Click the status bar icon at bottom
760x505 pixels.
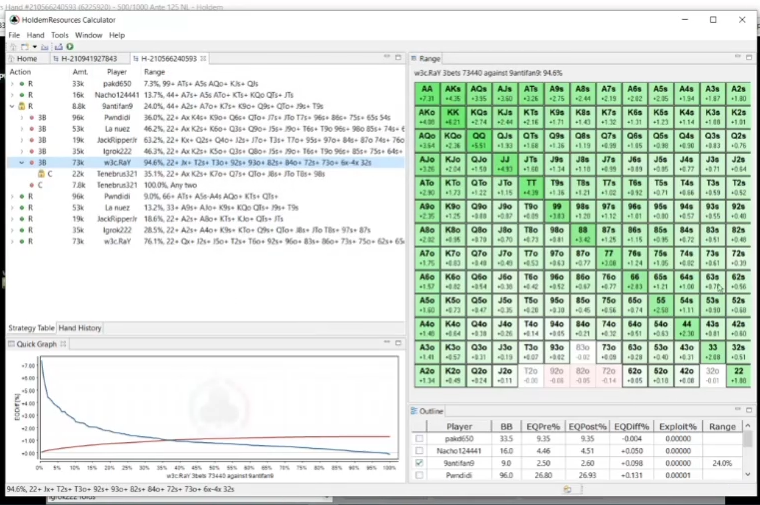[x=567, y=489]
